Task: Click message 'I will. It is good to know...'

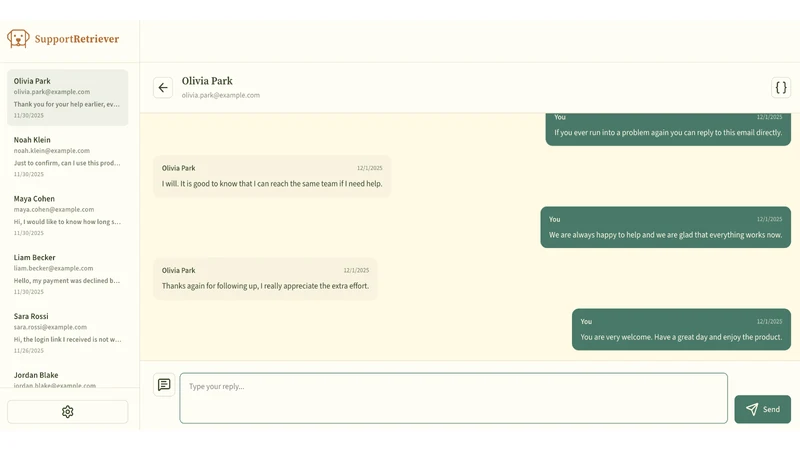Action: [x=272, y=177]
